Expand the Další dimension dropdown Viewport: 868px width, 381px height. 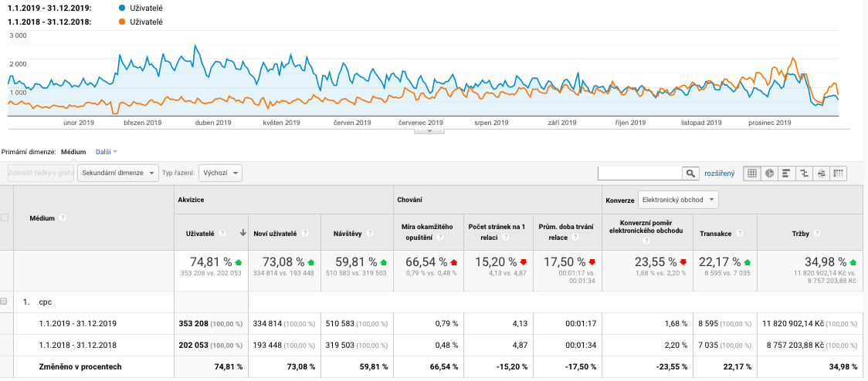pos(107,151)
